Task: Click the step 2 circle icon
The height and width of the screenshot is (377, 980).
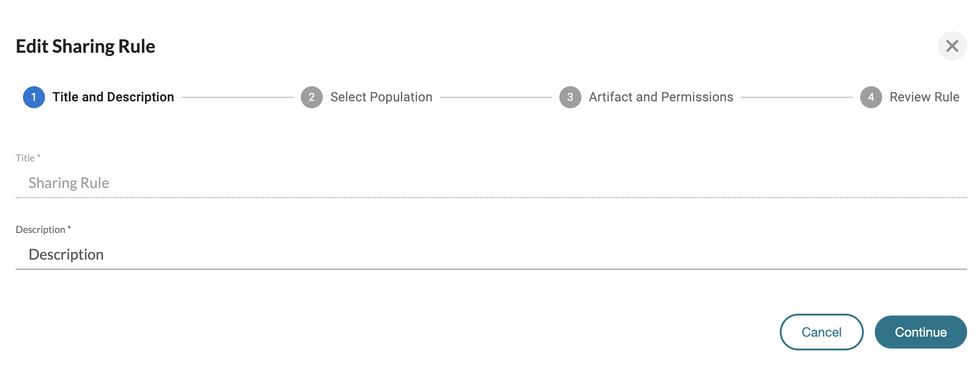Action: click(312, 97)
